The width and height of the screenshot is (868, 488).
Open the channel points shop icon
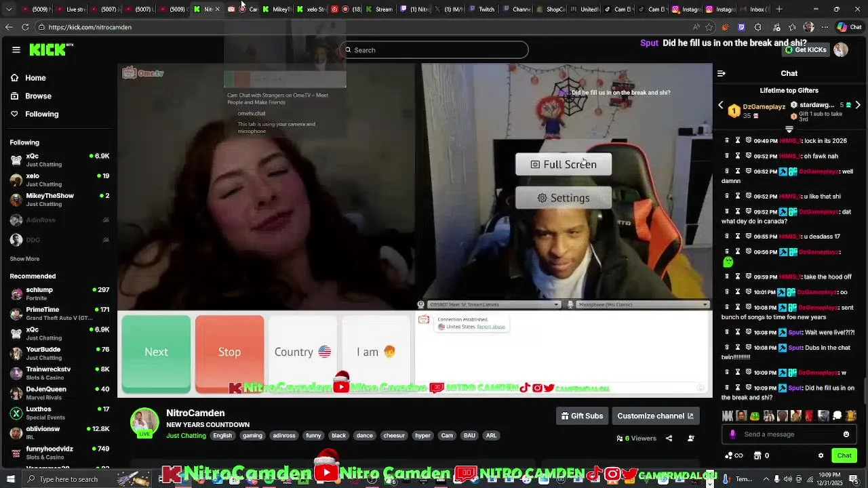pyautogui.click(x=757, y=455)
